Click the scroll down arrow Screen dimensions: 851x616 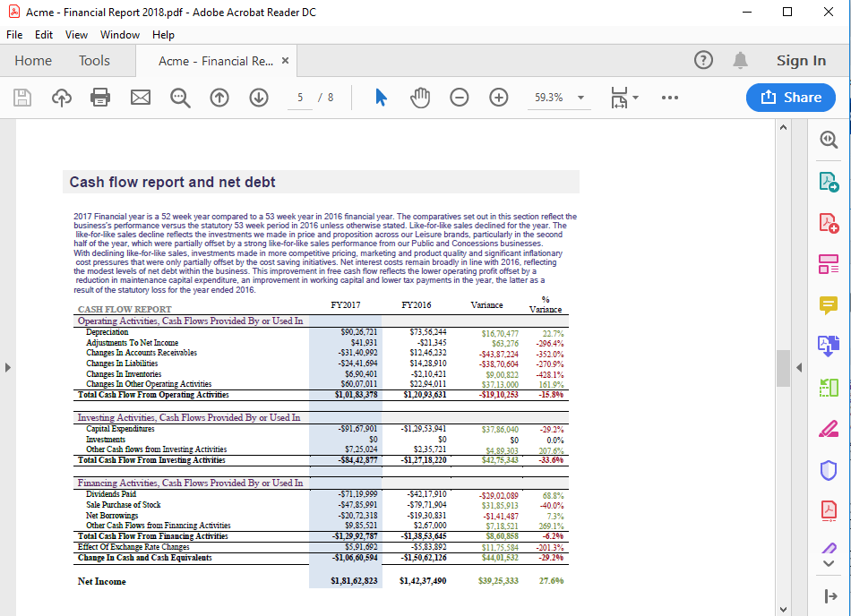pos(783,609)
